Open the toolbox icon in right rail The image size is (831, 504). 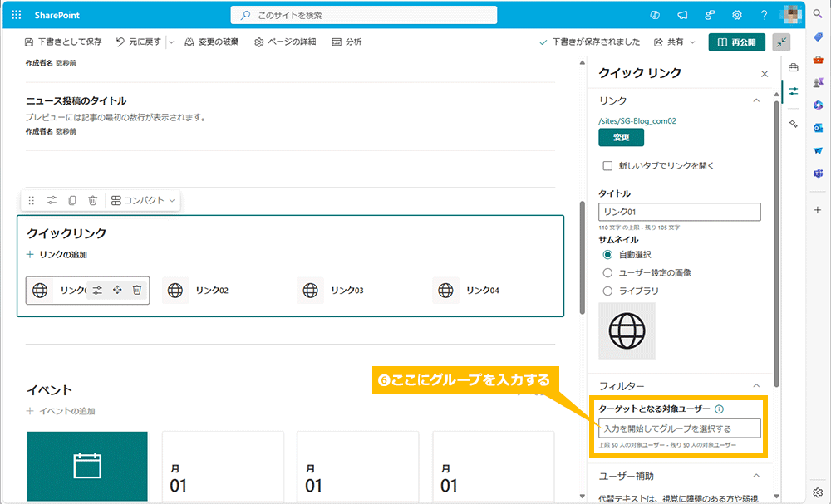click(794, 67)
